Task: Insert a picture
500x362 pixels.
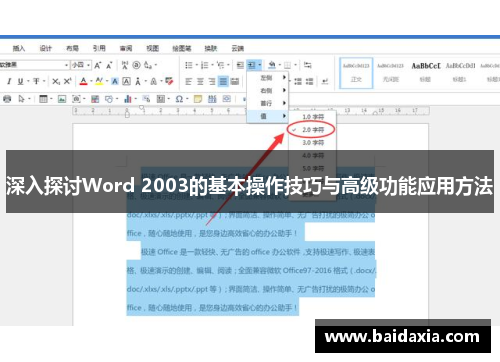Action: pos(62,99)
